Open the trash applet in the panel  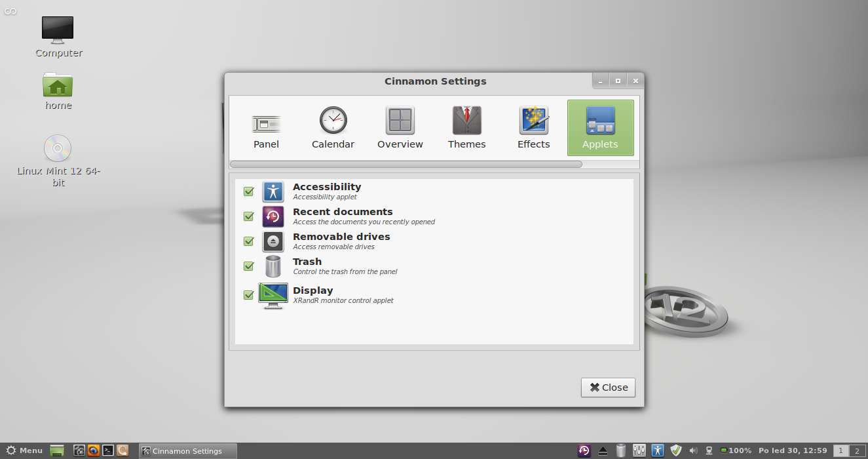[x=621, y=450]
